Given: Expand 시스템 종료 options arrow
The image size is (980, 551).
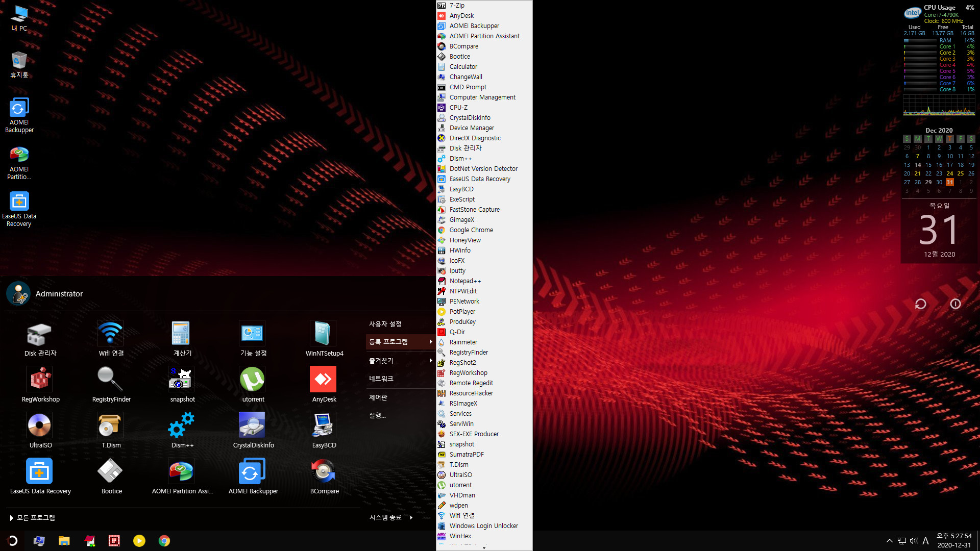Looking at the screenshot, I should point(411,517).
